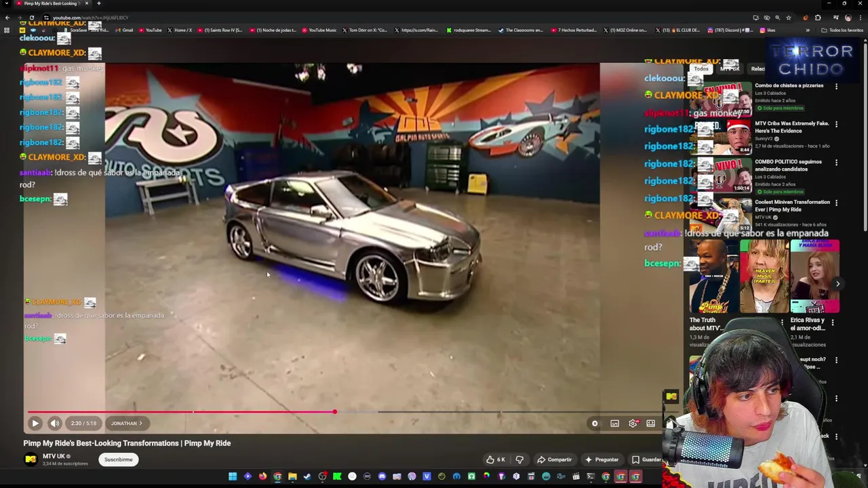The image size is (868, 488).
Task: Open Windows Start menu
Action: point(233,477)
